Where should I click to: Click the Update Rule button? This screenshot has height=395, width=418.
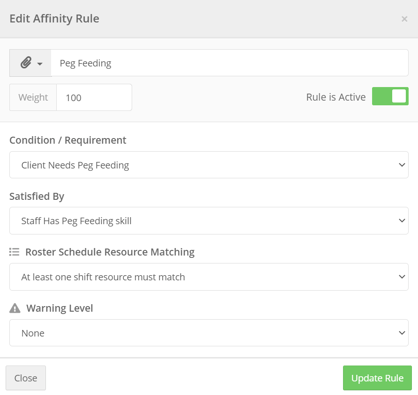coord(377,378)
